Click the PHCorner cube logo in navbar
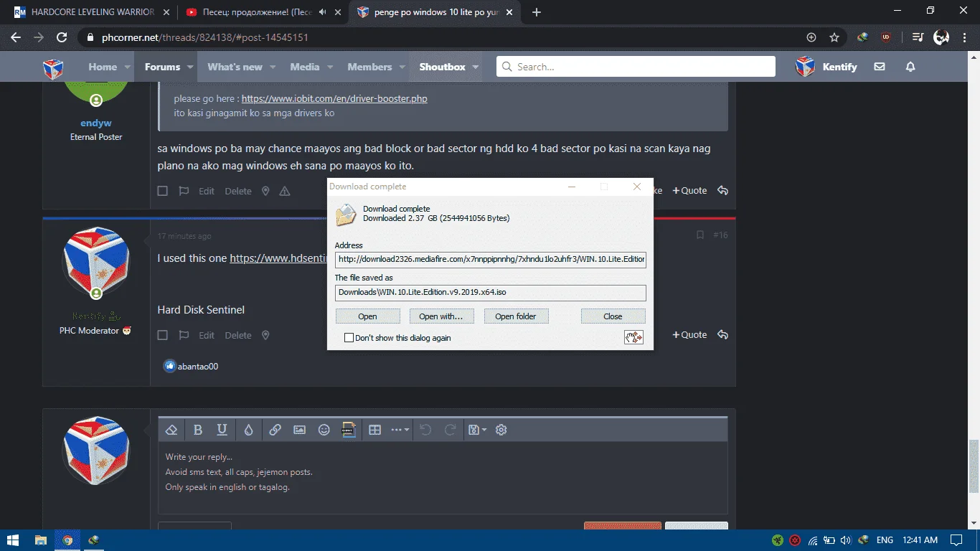Screen dimensions: 980x551 pyautogui.click(x=53, y=67)
